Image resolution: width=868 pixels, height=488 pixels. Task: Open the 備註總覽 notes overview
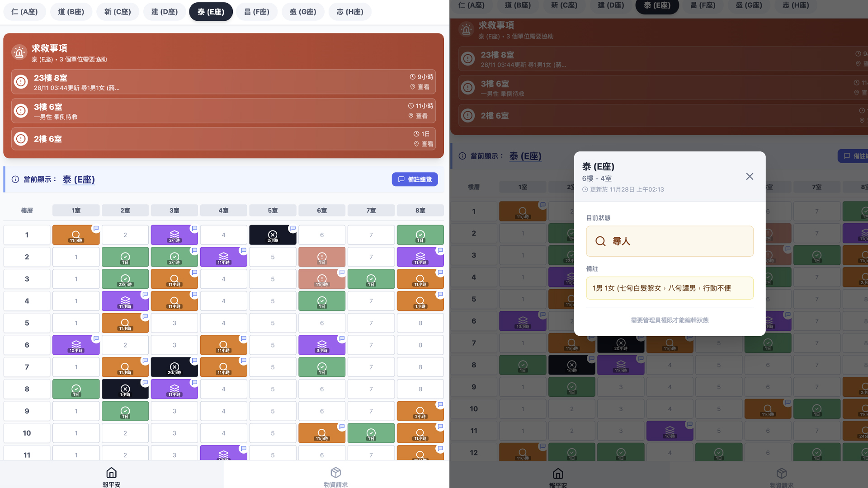(x=415, y=179)
